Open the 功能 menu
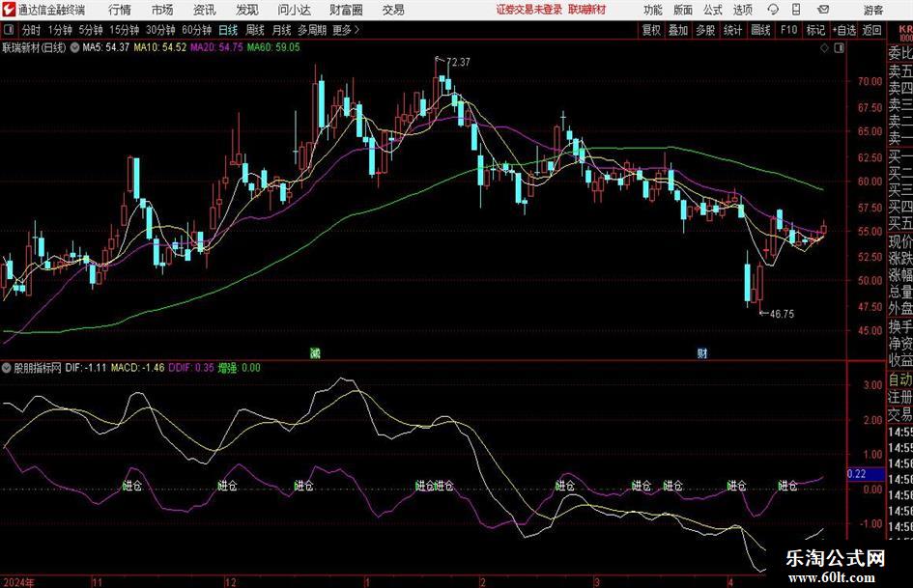This screenshot has width=913, height=588. pos(653,10)
